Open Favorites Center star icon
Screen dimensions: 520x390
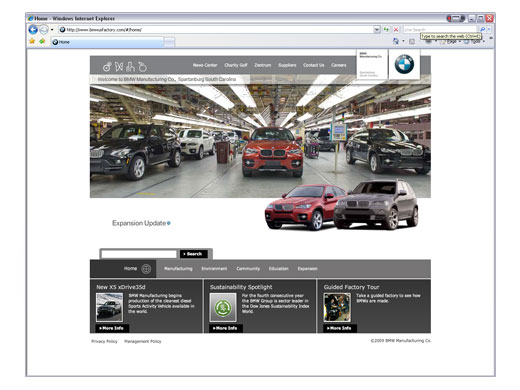pyautogui.click(x=32, y=41)
